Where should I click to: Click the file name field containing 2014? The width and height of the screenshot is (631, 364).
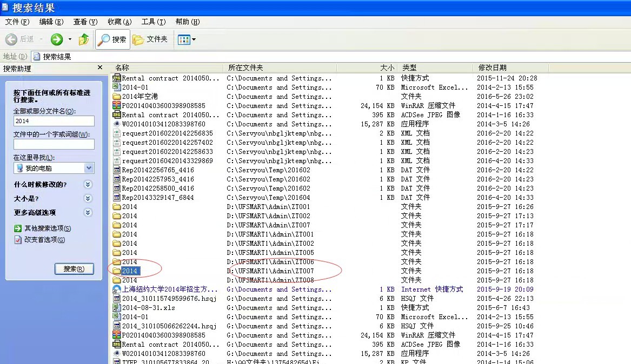point(54,122)
